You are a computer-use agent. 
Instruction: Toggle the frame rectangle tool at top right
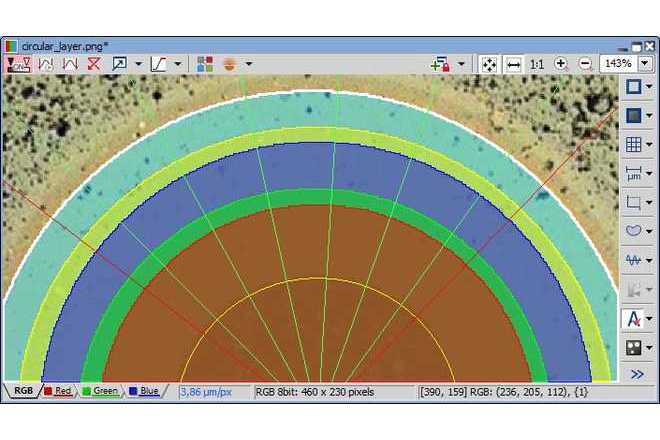pos(632,87)
